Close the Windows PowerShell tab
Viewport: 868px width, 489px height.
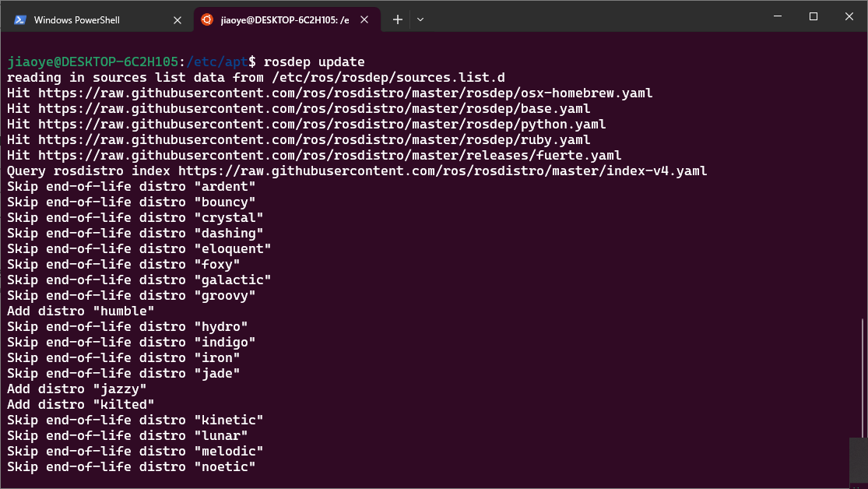pos(177,19)
